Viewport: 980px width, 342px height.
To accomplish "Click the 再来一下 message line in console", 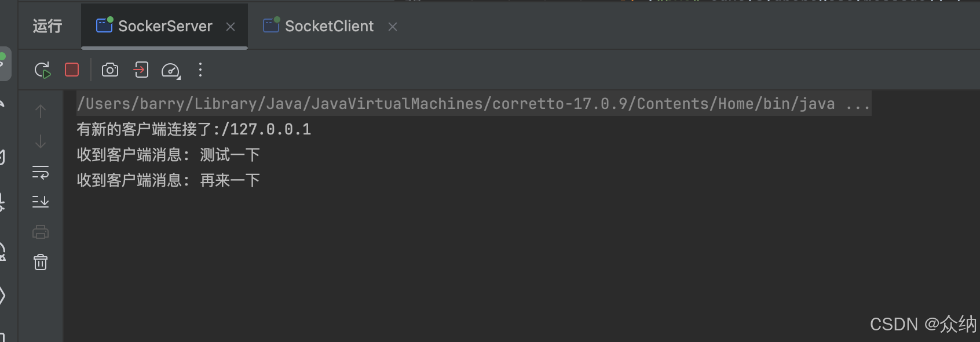I will tap(168, 180).
